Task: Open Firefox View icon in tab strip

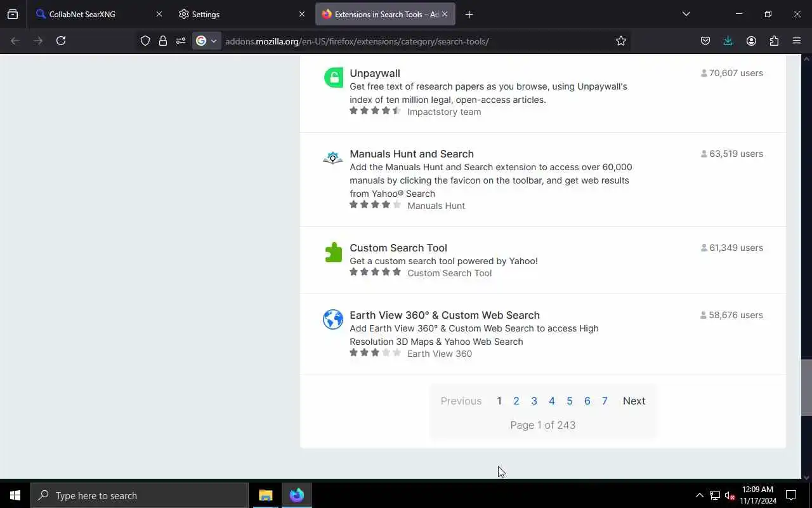Action: click(x=13, y=14)
